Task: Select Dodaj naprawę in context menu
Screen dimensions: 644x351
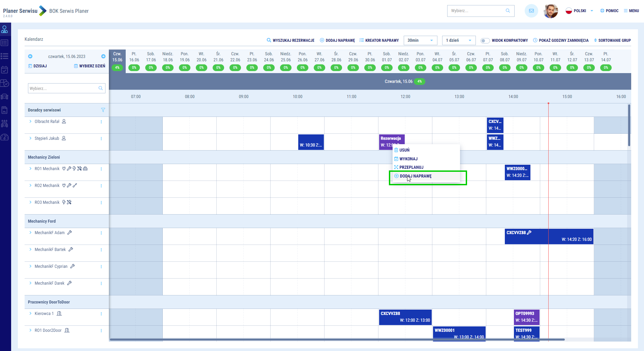Action: tap(416, 176)
